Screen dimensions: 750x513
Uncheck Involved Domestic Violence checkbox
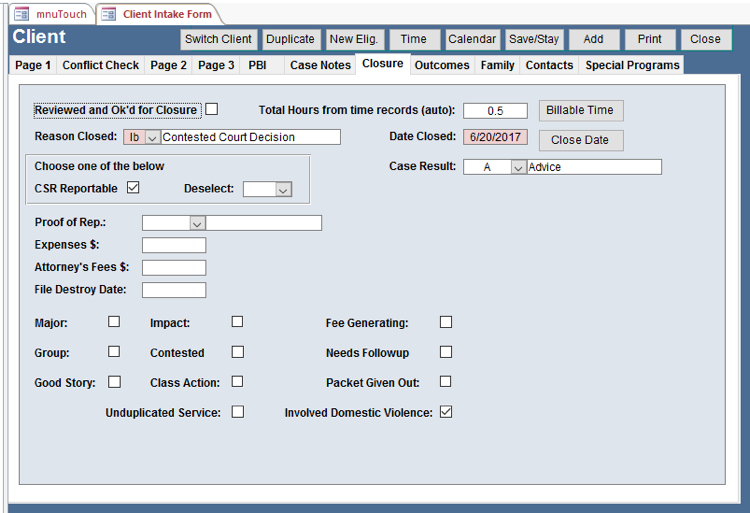tap(446, 411)
